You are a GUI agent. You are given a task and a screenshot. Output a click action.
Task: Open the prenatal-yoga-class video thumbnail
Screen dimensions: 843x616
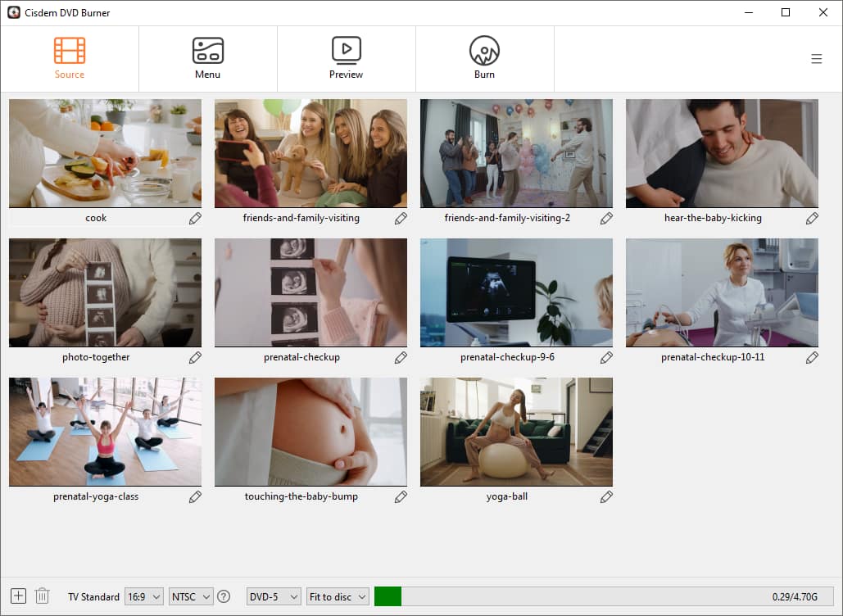105,432
